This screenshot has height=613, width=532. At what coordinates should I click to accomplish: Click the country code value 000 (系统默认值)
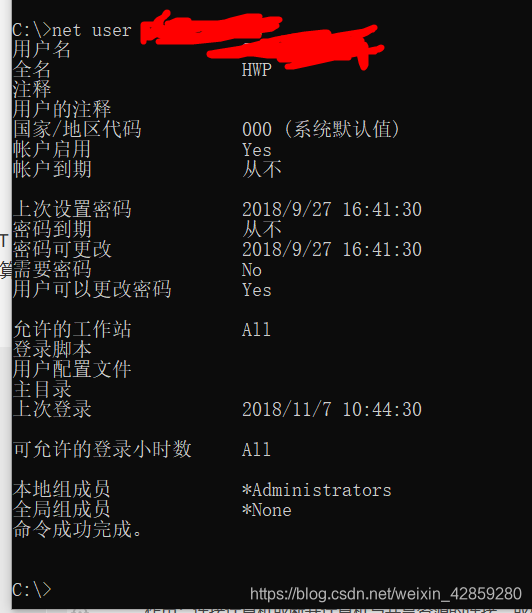point(321,129)
